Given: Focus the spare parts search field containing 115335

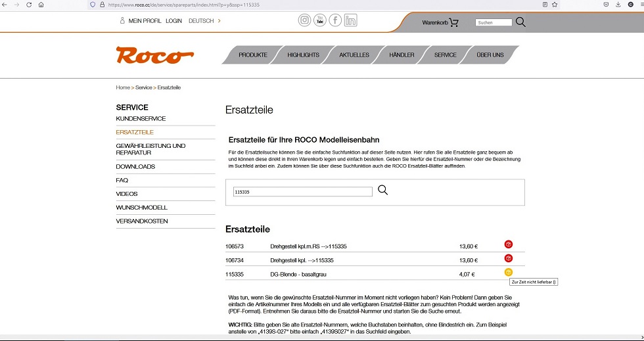Looking at the screenshot, I should point(302,192).
